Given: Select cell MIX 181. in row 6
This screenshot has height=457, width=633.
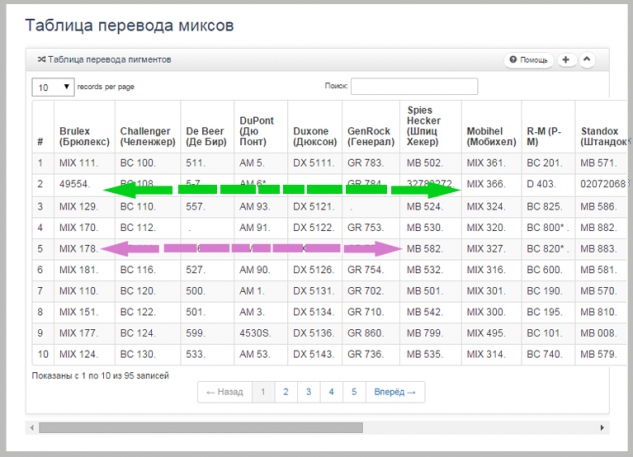Looking at the screenshot, I should click(84, 270).
